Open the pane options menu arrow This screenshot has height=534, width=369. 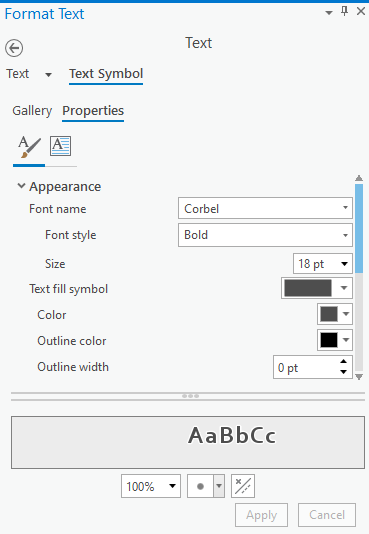329,13
